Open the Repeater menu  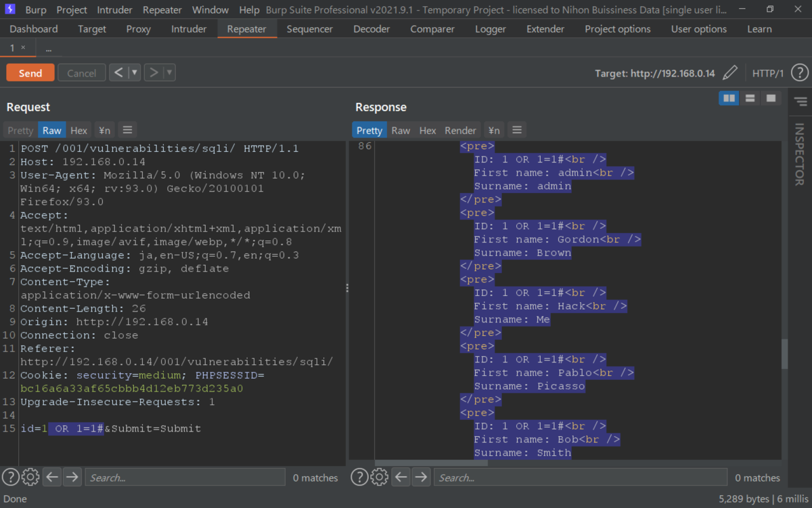162,9
